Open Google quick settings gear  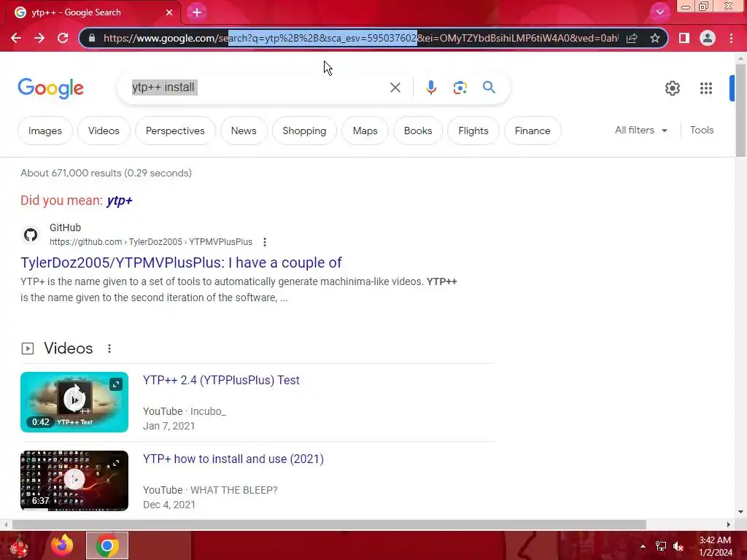tap(672, 88)
